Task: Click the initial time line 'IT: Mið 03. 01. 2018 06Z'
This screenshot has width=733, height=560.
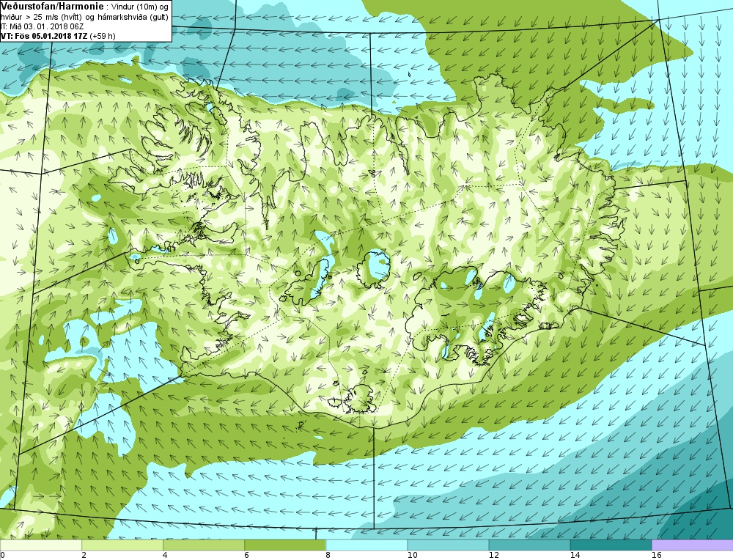Action: point(42,26)
